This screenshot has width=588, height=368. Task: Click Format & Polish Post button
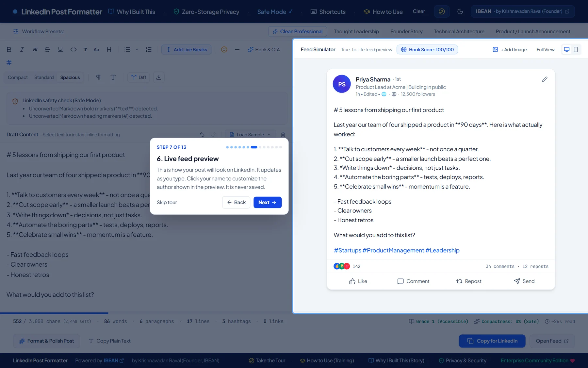click(47, 341)
